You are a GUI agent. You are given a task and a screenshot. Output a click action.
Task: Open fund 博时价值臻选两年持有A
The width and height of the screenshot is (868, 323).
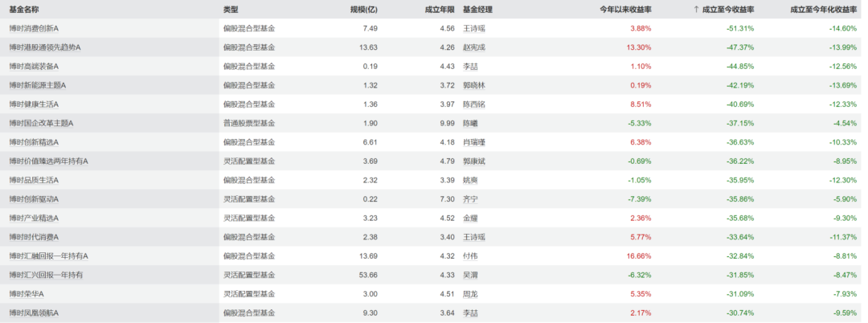click(x=49, y=161)
